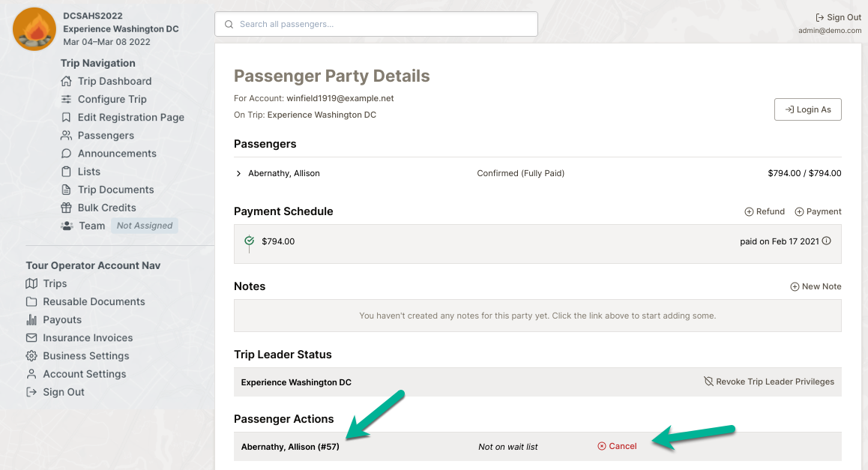
Task: Open the Payouts page
Action: coord(62,319)
